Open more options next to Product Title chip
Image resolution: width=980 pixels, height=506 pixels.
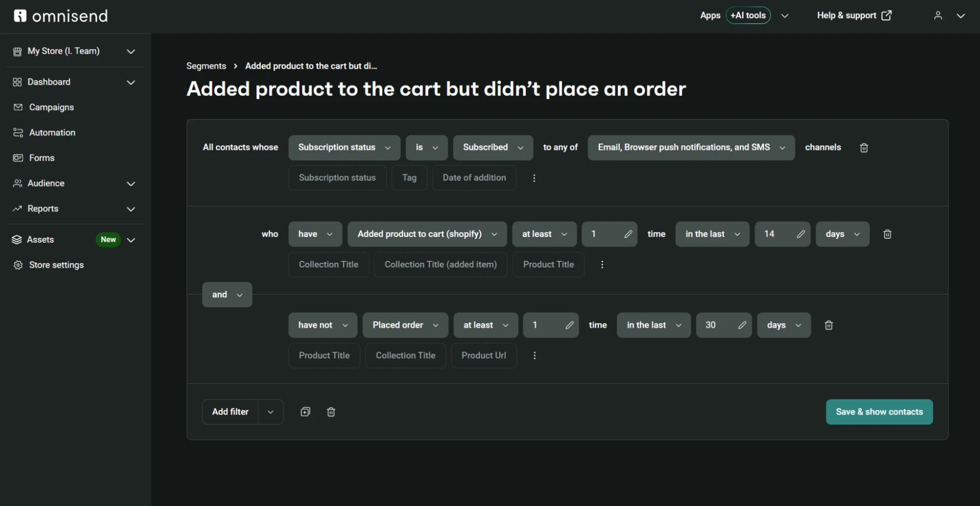[602, 265]
